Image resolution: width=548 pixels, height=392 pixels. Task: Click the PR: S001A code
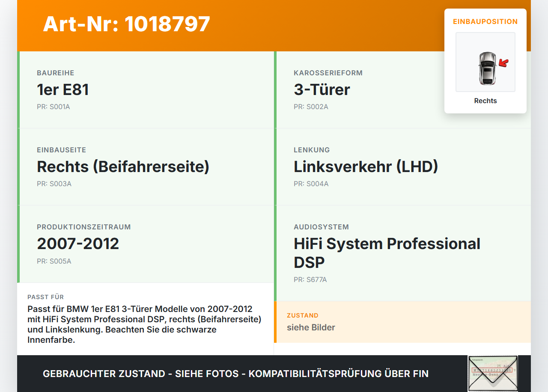point(54,107)
